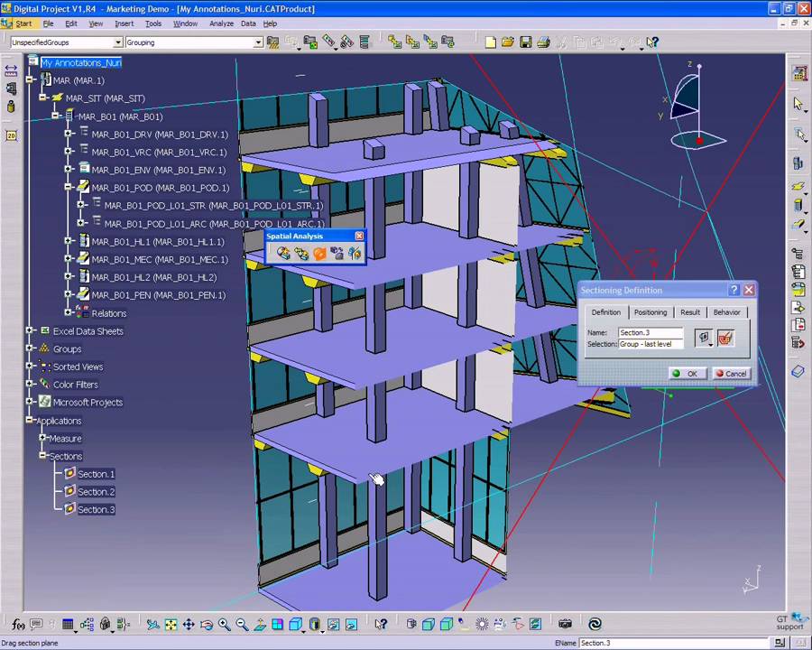Select the Fit All In view icon
This screenshot has width=812, height=650.
[171, 624]
